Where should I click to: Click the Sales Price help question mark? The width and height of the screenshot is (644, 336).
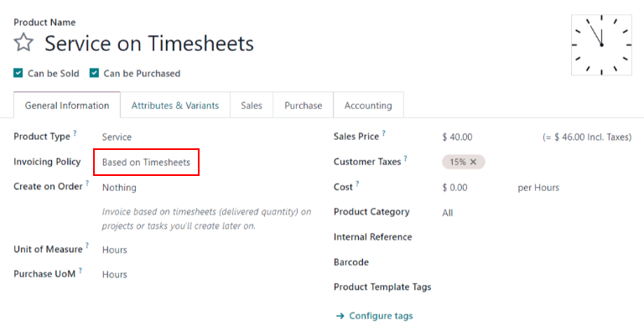pyautogui.click(x=384, y=133)
